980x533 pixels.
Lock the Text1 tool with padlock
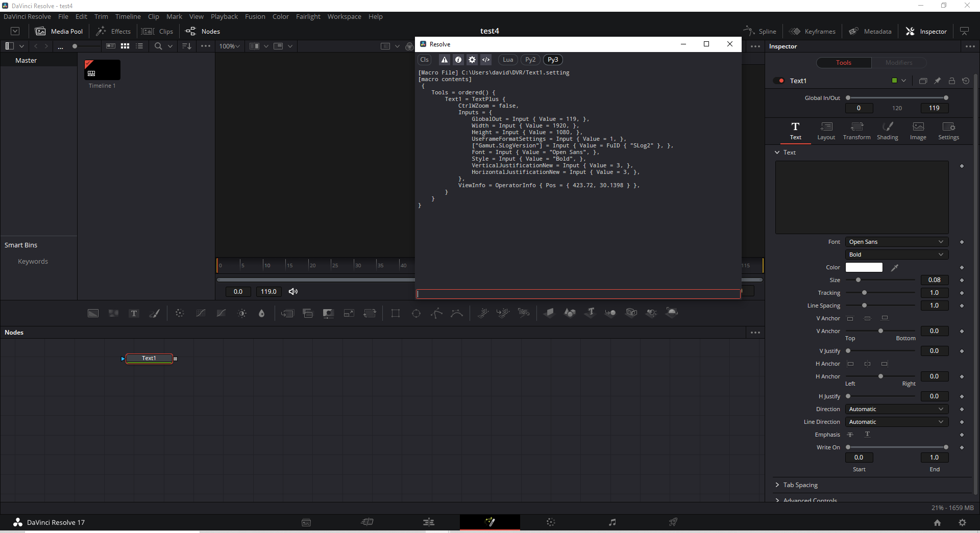pos(951,81)
